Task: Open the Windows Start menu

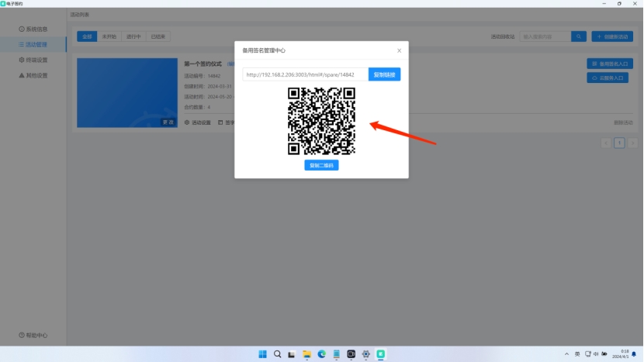Action: click(262, 353)
